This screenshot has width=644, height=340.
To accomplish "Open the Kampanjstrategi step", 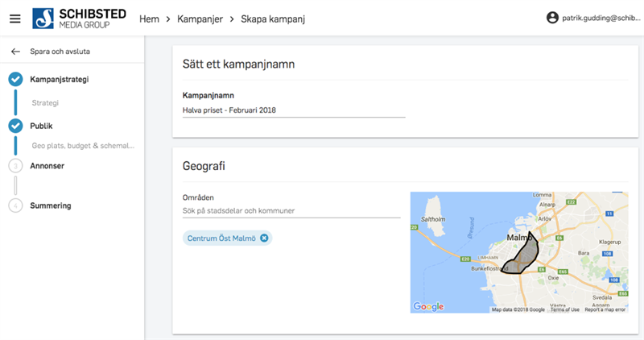I will [x=60, y=80].
